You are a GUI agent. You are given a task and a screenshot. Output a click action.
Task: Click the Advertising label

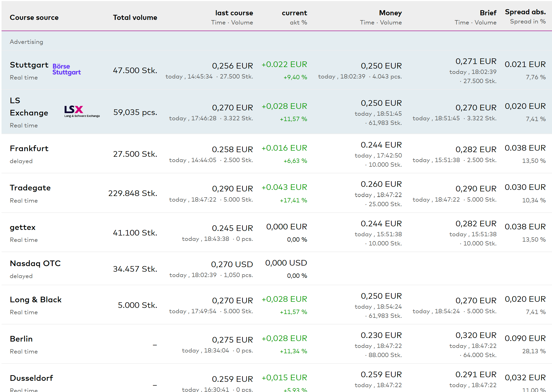pyautogui.click(x=27, y=42)
